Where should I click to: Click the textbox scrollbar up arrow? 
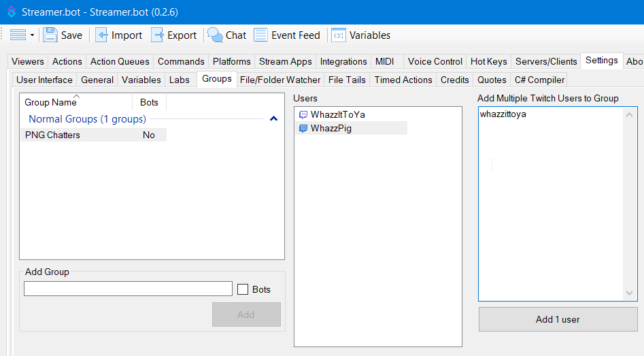(x=629, y=115)
